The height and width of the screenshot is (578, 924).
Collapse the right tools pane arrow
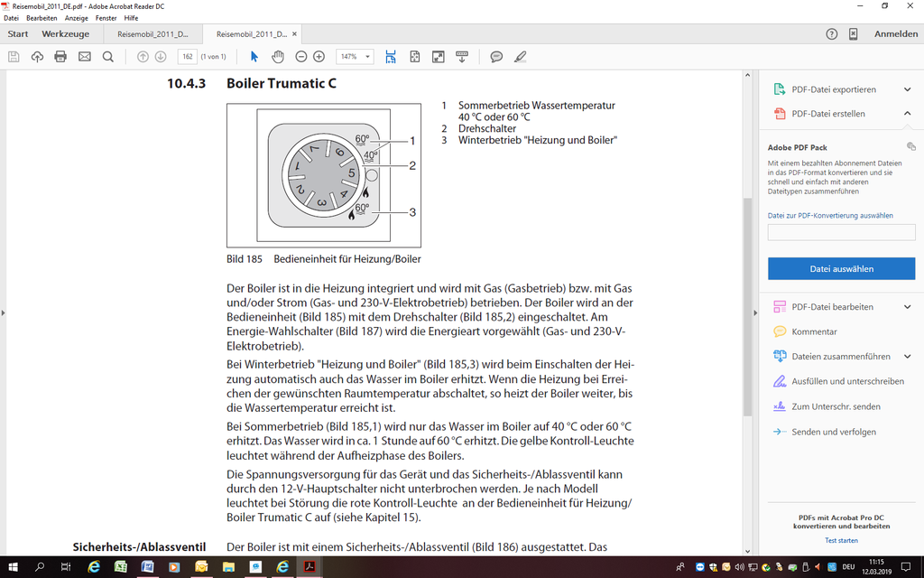[755, 312]
